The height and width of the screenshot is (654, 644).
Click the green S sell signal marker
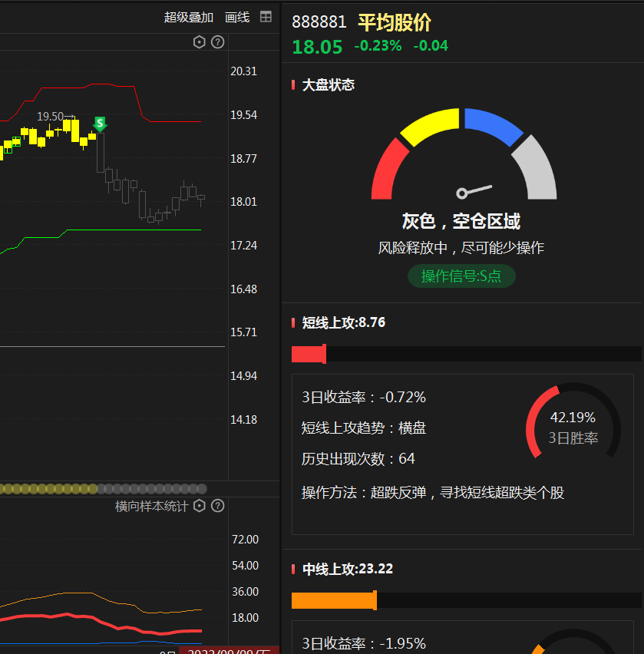point(100,124)
